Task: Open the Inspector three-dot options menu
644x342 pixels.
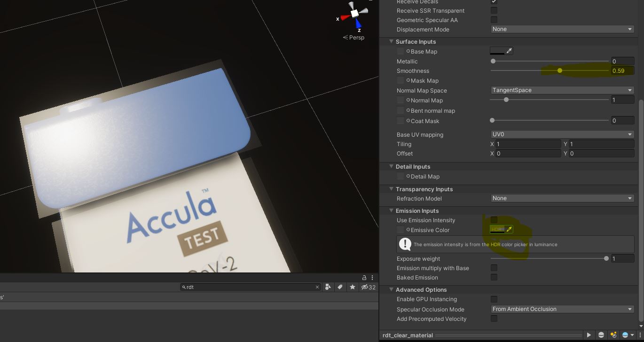Action: coord(372,278)
